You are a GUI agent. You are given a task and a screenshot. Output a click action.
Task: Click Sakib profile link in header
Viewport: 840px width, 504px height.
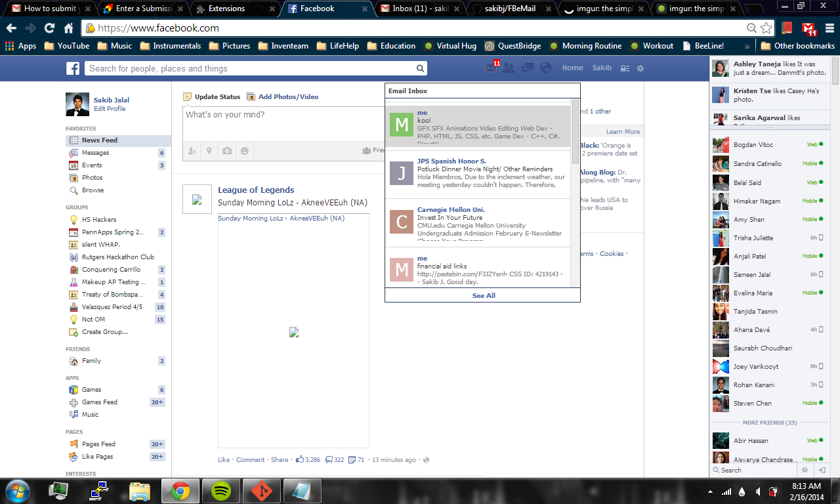(x=602, y=68)
